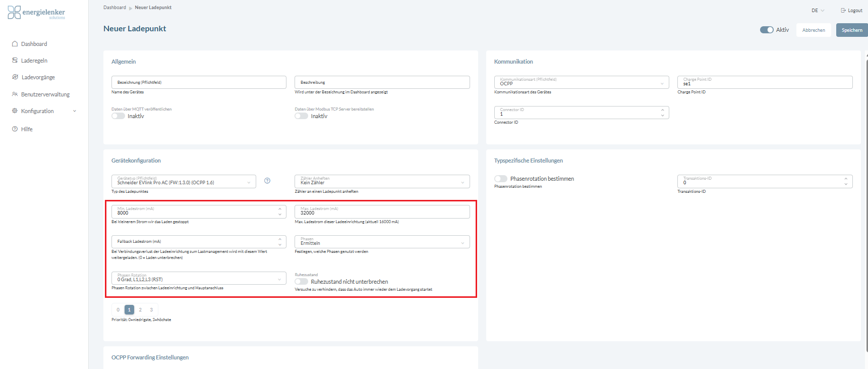Open Dashboard via its home icon

coord(15,44)
